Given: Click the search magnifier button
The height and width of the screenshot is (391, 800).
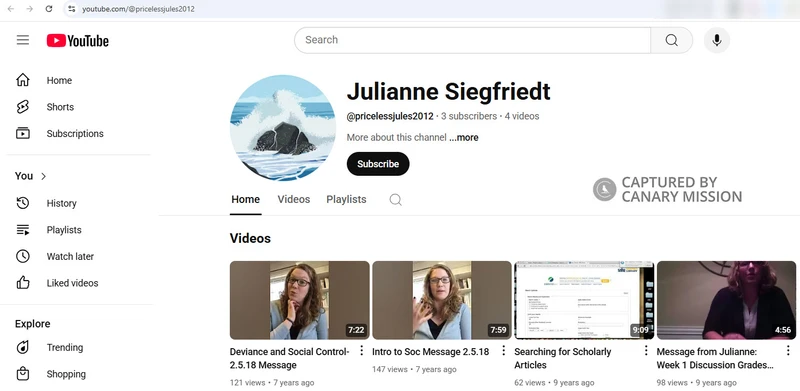Looking at the screenshot, I should pos(671,40).
